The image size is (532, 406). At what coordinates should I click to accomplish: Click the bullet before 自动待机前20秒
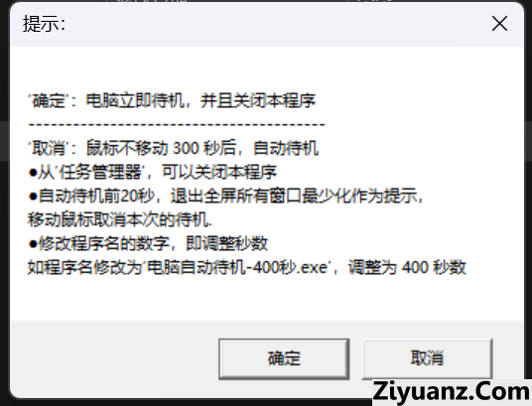[x=33, y=197]
